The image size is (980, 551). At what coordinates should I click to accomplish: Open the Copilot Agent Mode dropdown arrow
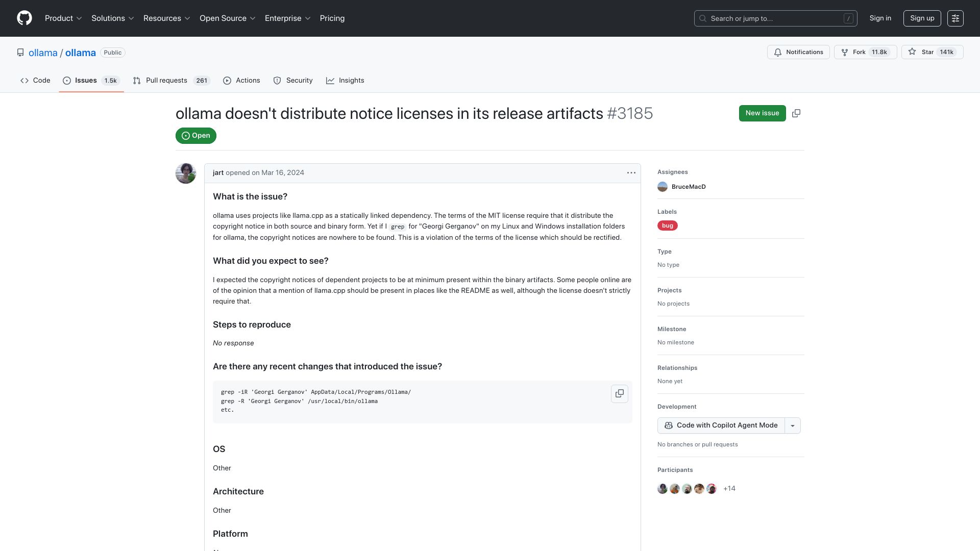tap(793, 425)
